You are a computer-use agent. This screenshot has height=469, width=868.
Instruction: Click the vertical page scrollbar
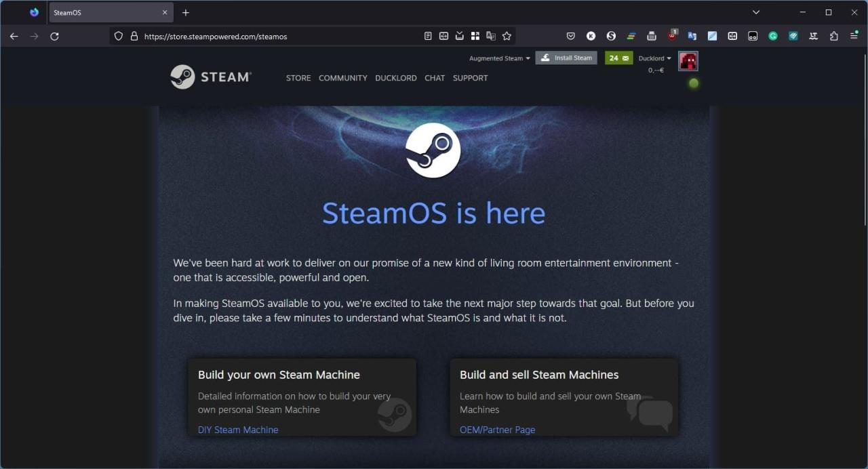point(864,139)
